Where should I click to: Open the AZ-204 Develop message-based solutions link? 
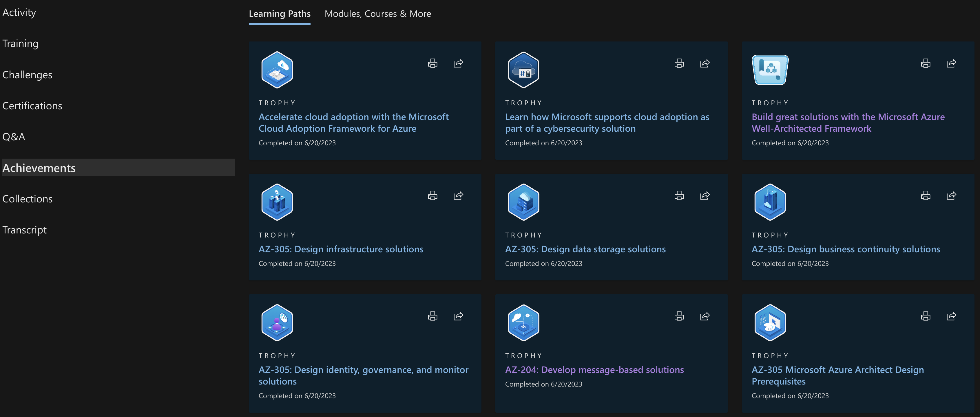tap(594, 370)
